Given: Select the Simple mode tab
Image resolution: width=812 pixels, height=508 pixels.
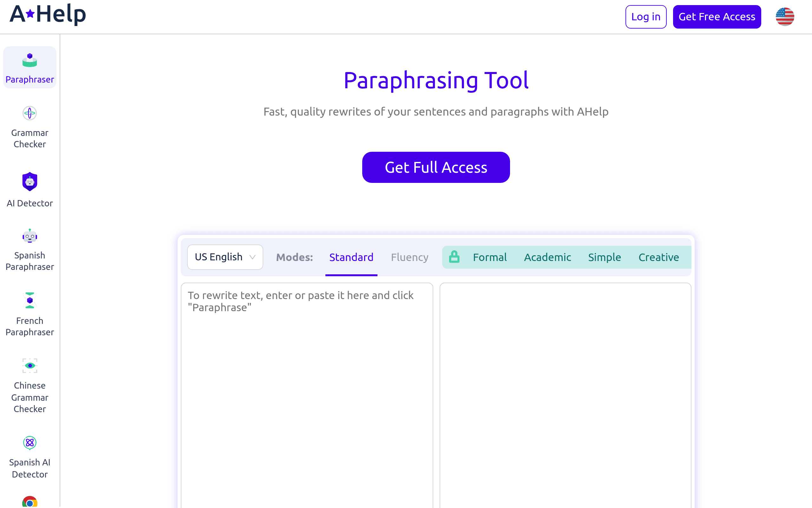Looking at the screenshot, I should coord(604,257).
